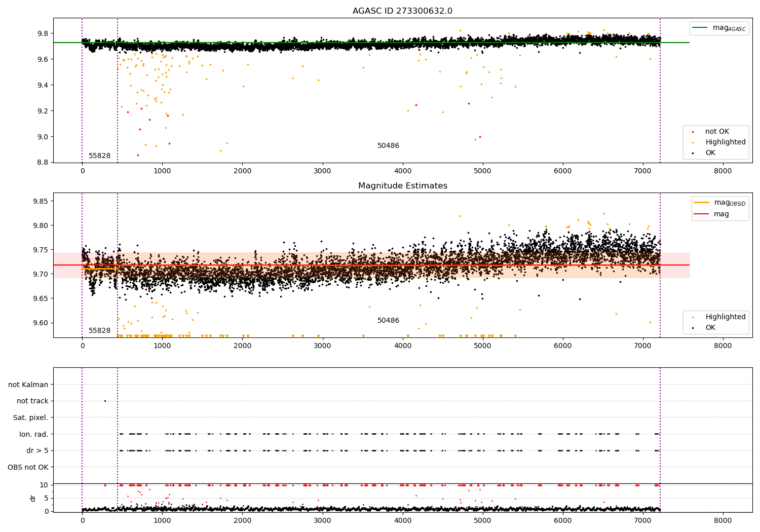760x532 pixels.
Task: Click the "9.85" y-axis tick label
Action: point(41,201)
